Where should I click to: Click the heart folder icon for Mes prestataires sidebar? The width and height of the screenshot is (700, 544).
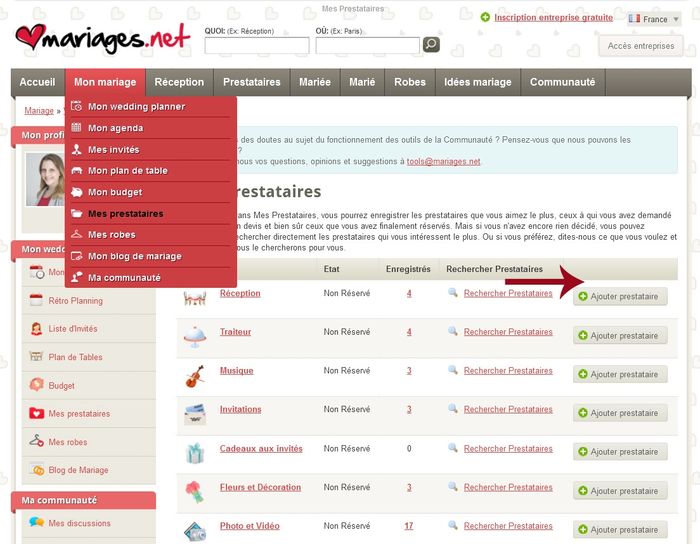36,413
